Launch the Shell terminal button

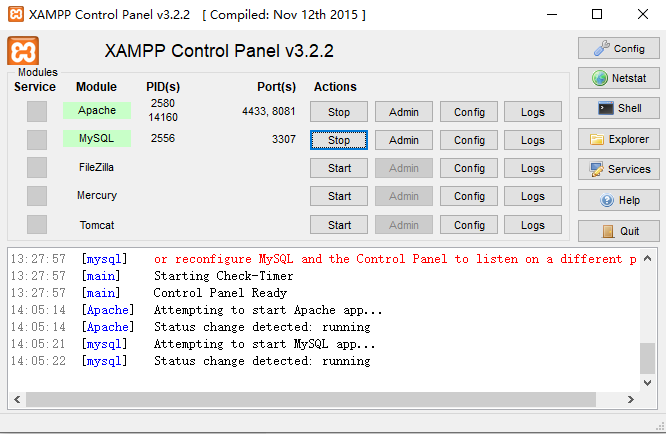pos(618,108)
